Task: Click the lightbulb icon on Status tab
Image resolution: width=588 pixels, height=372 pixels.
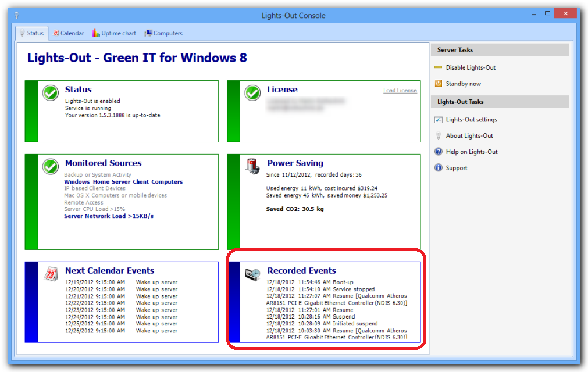Action: pyautogui.click(x=22, y=33)
